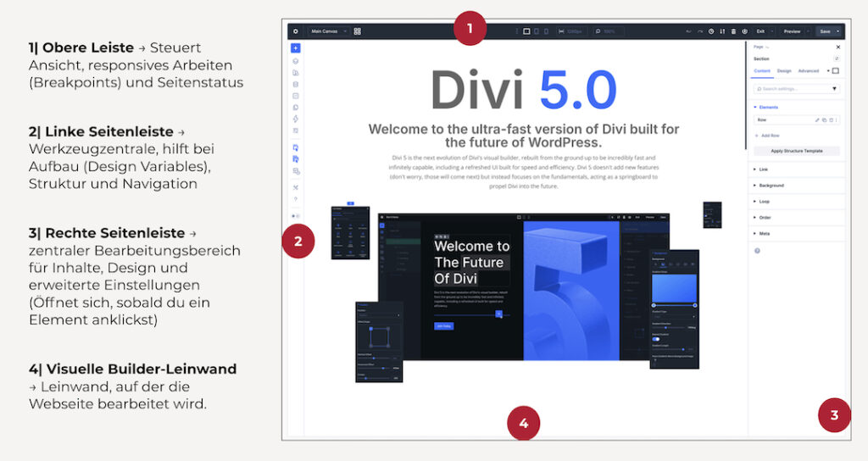Click the Save button
This screenshot has width=868, height=461.
pos(825,31)
